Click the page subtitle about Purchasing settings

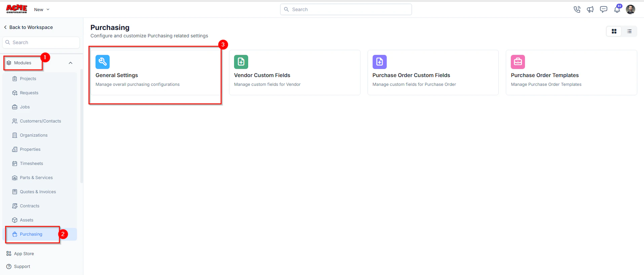(x=149, y=36)
